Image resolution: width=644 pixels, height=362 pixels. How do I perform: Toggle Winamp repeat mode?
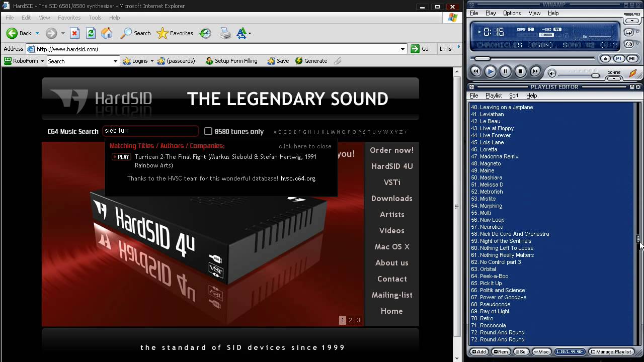click(x=629, y=33)
